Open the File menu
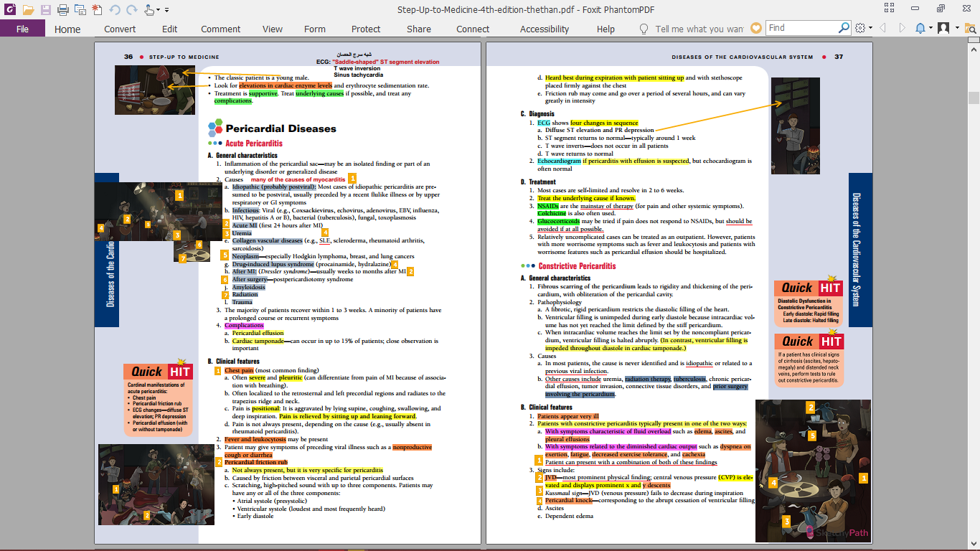 tap(22, 29)
